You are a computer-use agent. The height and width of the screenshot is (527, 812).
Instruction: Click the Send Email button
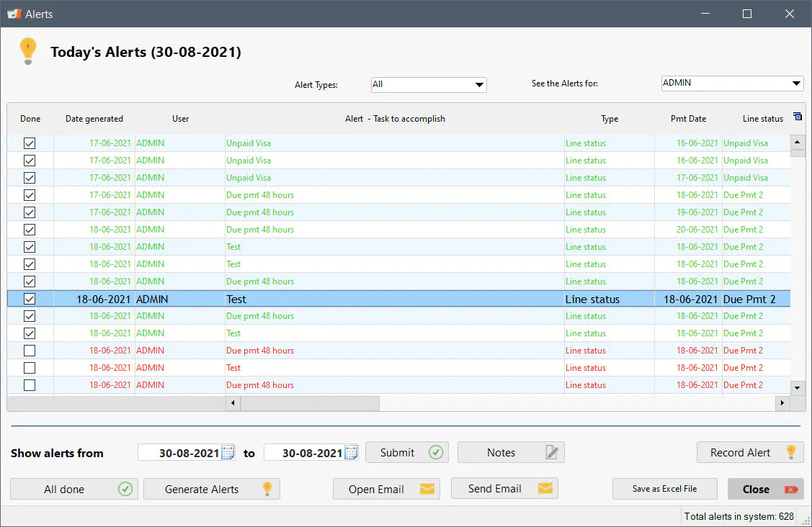[x=504, y=489]
